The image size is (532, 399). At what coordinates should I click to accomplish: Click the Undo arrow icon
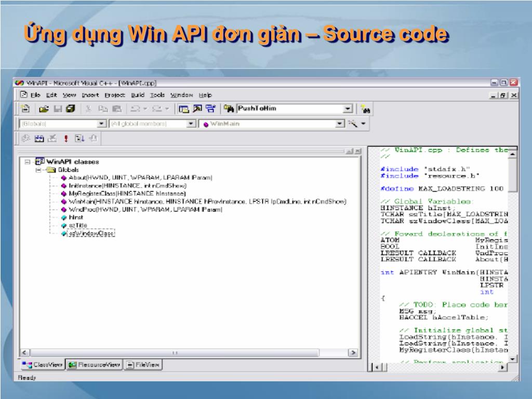pyautogui.click(x=135, y=109)
